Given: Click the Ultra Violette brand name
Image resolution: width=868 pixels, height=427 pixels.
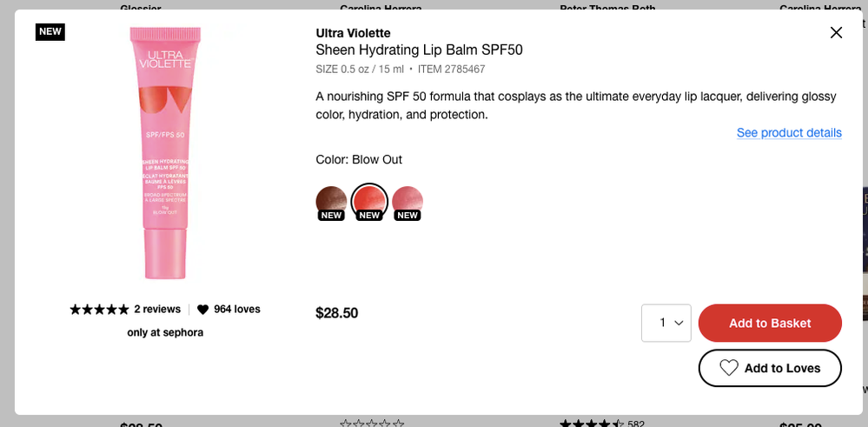Looking at the screenshot, I should coord(353,33).
